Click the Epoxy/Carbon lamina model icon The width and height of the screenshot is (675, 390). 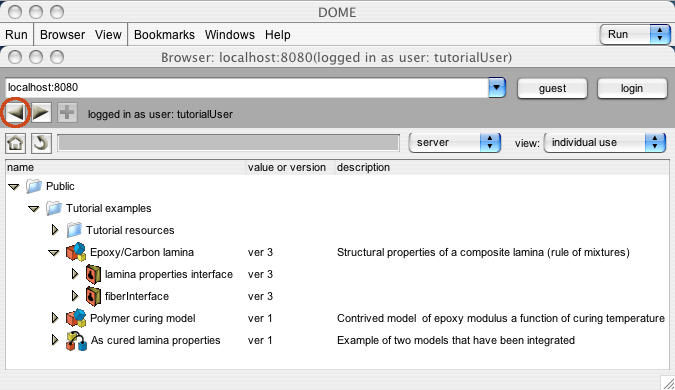click(76, 252)
